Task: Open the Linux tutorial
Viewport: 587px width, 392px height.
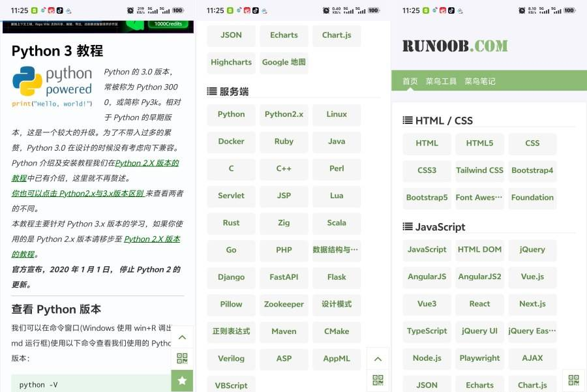Action: (x=337, y=115)
